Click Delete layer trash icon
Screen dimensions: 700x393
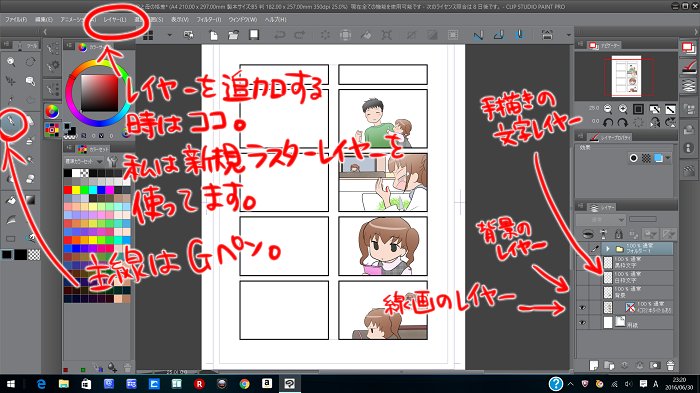coord(670,365)
